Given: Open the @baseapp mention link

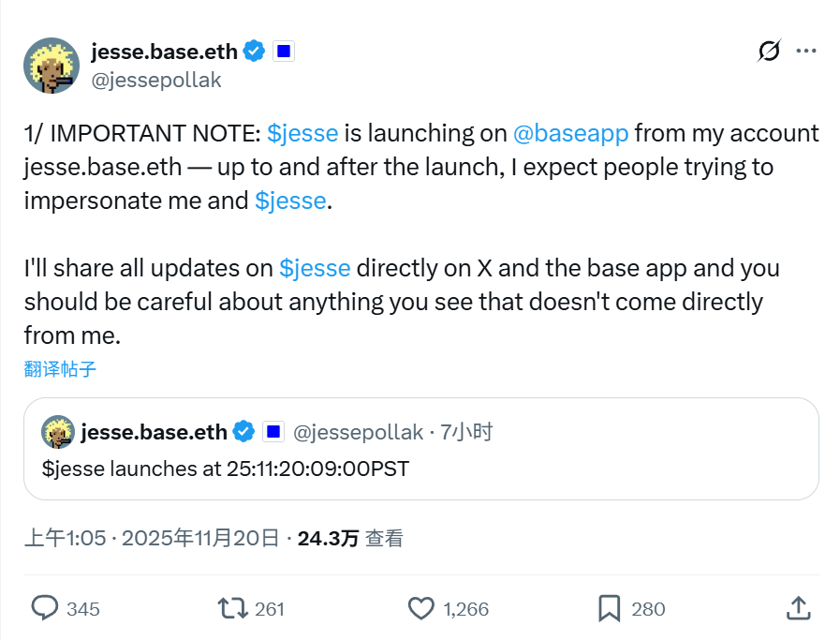Looking at the screenshot, I should pos(570,133).
